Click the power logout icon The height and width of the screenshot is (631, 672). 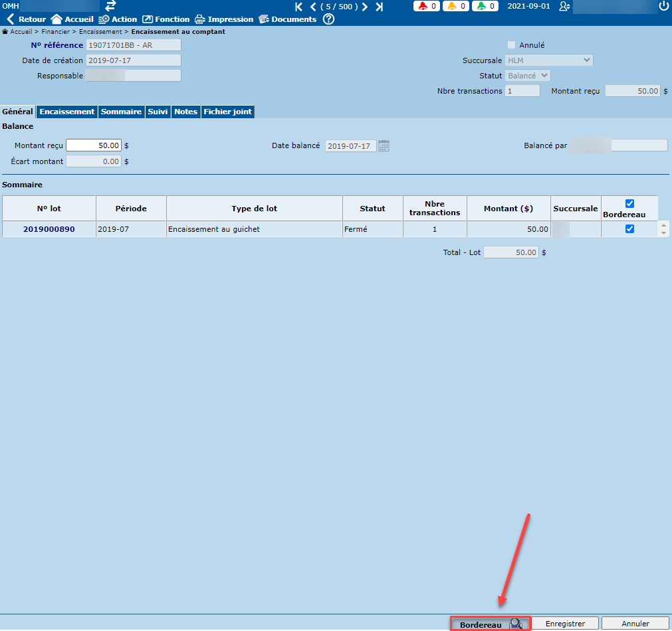pyautogui.click(x=663, y=6)
